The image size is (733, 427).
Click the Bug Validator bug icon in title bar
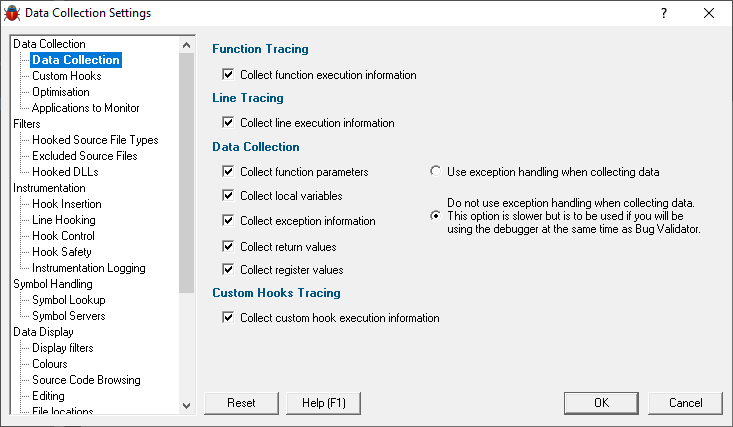(12, 13)
